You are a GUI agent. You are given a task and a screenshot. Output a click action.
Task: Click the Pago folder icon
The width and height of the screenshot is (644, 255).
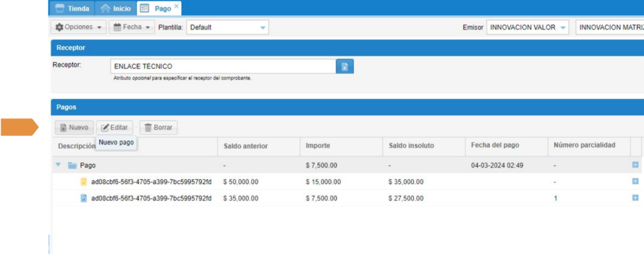pyautogui.click(x=72, y=165)
